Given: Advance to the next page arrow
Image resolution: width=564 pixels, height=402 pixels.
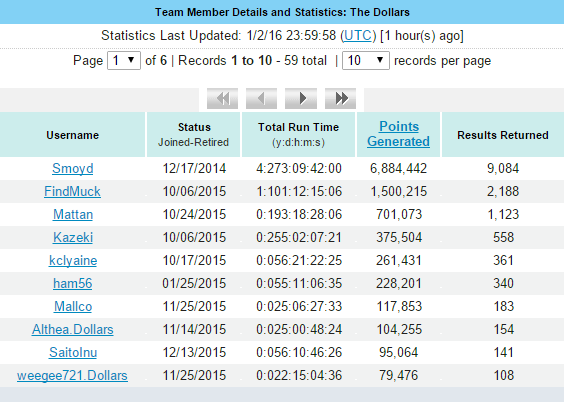Looking at the screenshot, I should pos(301,98).
